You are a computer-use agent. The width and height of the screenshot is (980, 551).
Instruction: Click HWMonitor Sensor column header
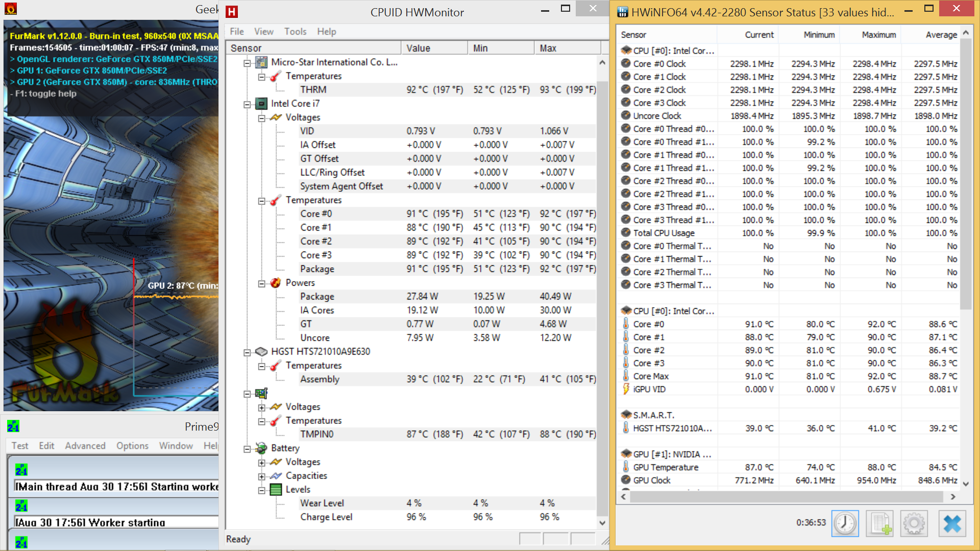pyautogui.click(x=313, y=48)
